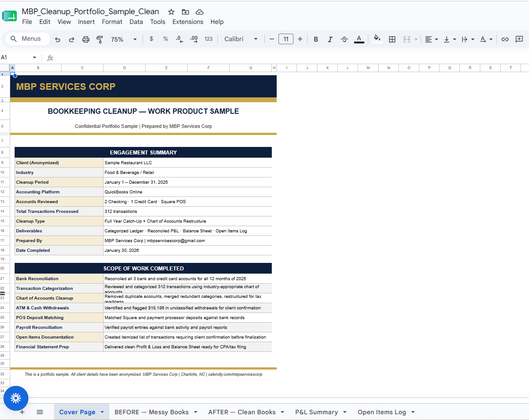Insert link chain icon
The width and height of the screenshot is (529, 420).
click(505, 39)
